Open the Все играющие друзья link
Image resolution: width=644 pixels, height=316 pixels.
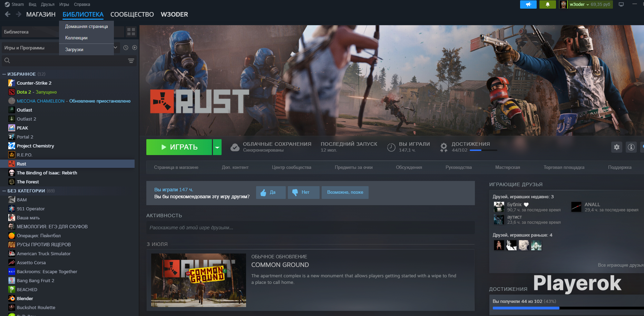click(x=621, y=265)
